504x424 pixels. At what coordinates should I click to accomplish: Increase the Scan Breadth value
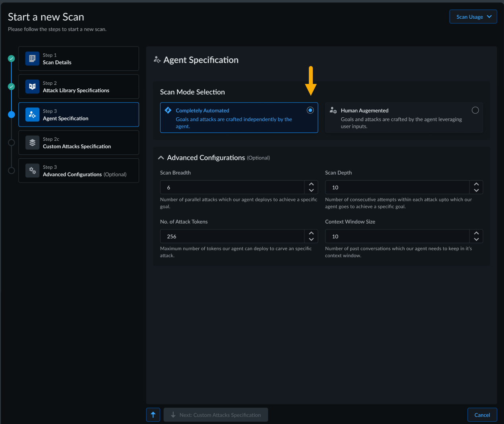pos(311,184)
